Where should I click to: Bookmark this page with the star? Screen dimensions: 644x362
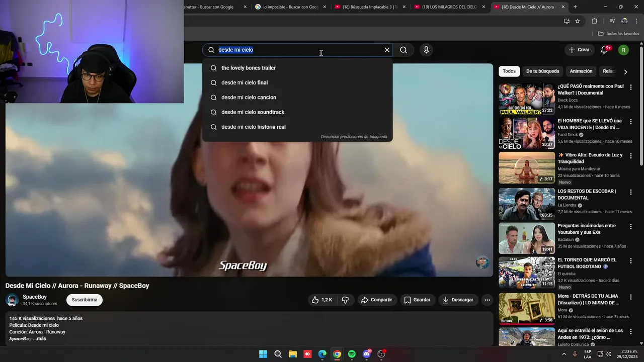click(x=578, y=21)
